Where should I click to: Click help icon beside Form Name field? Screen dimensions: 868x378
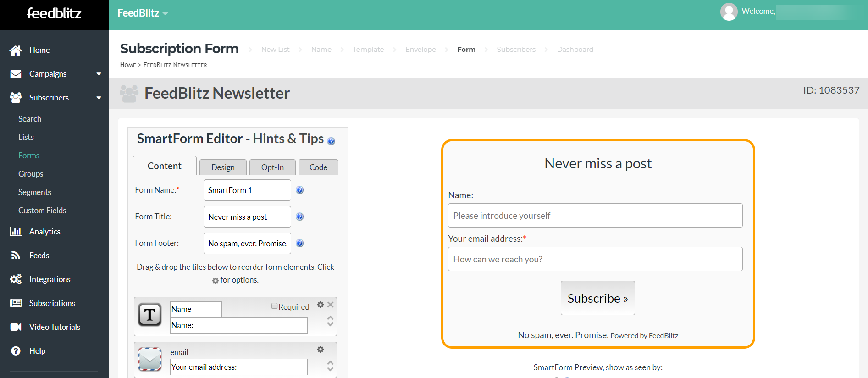[300, 190]
